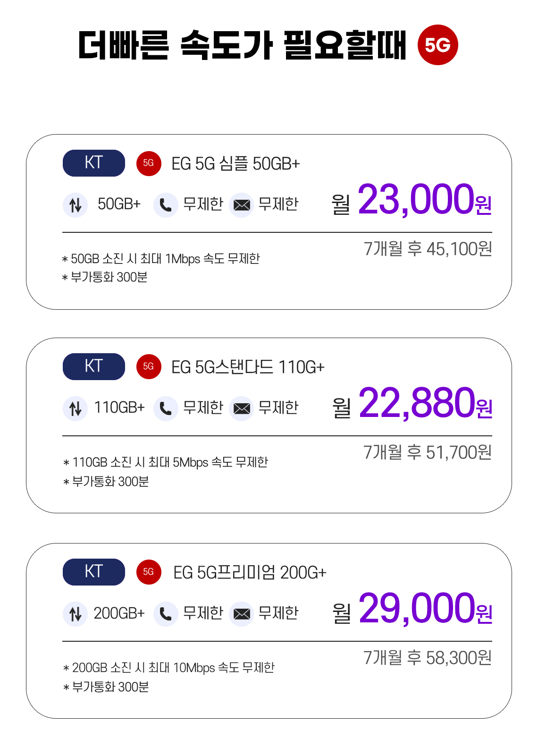Open the EG 5G프리미엄 200G+ plan title
Screen dimensions: 538x756
tap(250, 573)
